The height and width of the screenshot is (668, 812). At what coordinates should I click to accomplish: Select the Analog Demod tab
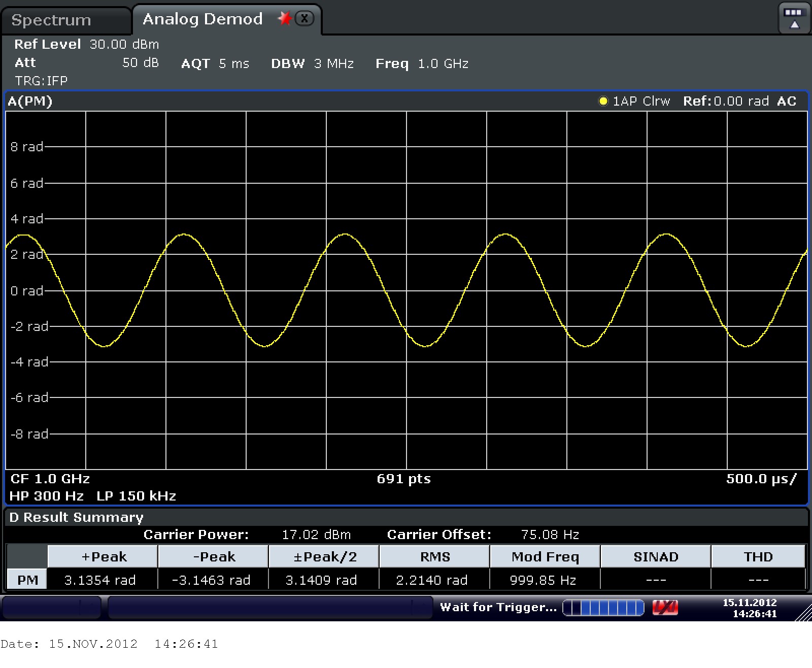coord(202,19)
